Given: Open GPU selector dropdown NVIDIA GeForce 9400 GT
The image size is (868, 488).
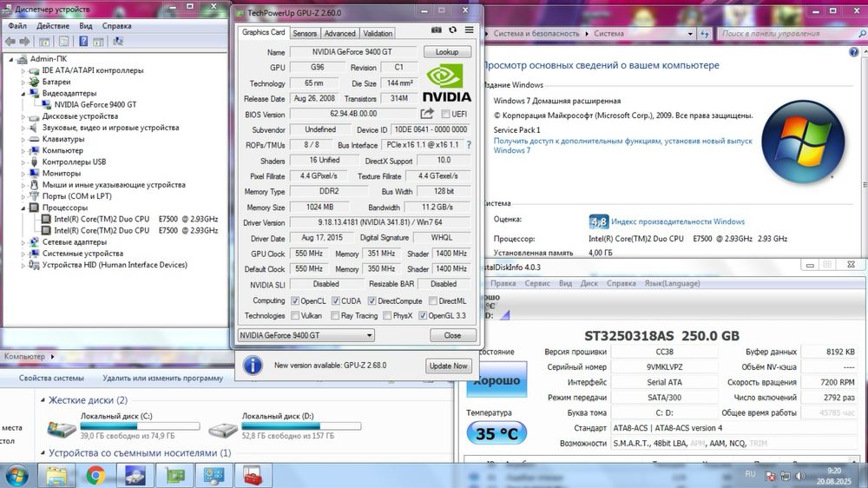Looking at the screenshot, I should coord(306,335).
